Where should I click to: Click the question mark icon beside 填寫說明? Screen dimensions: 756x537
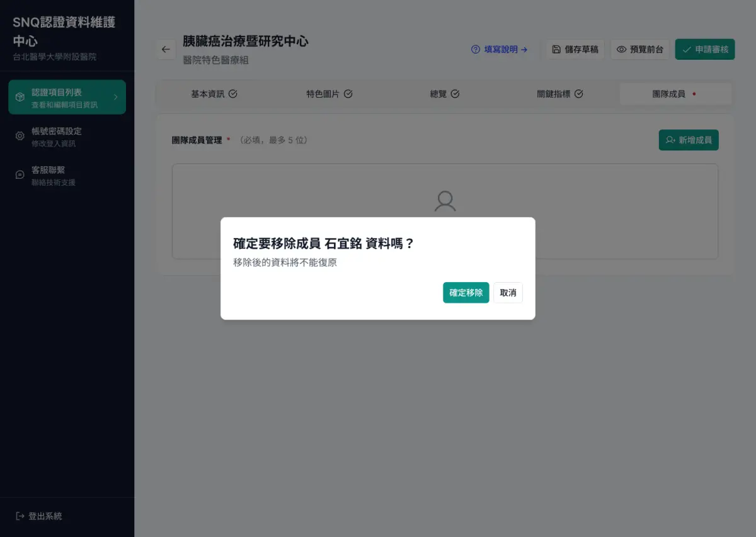click(474, 49)
